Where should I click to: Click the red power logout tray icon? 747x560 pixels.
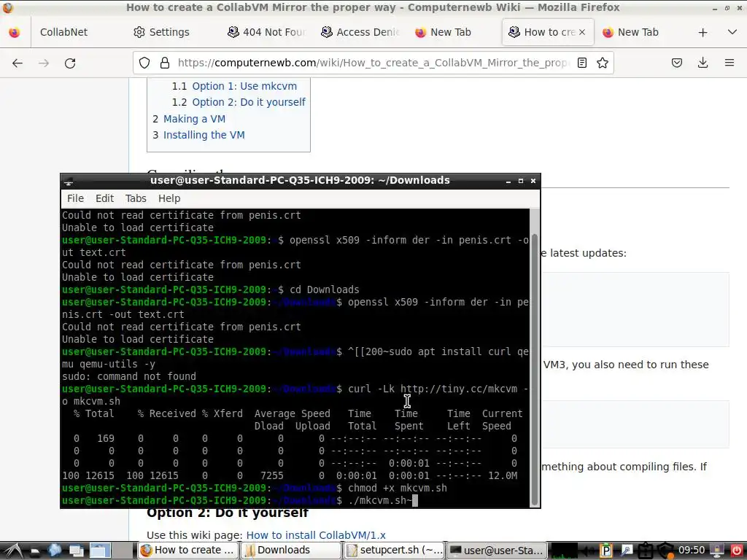[x=737, y=551]
